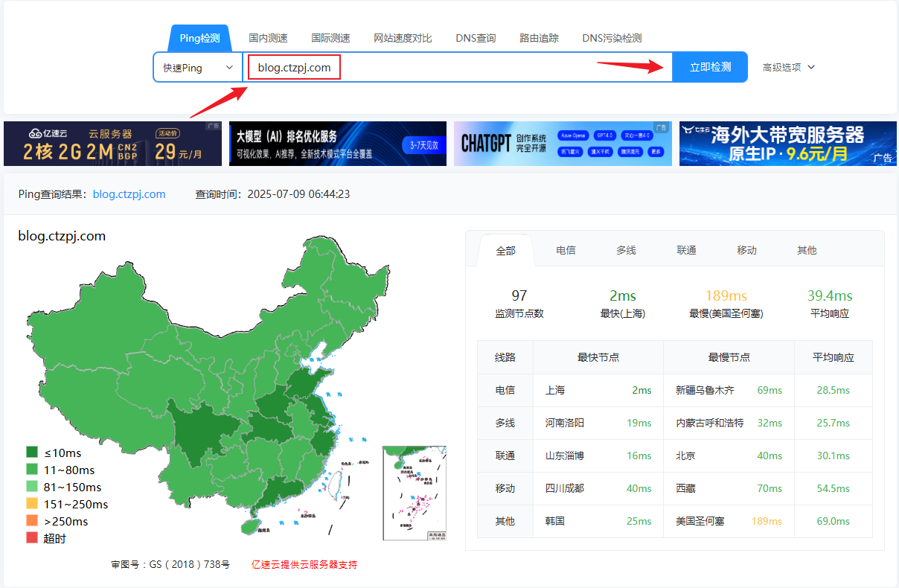Switch to the 国内测速 tab

pyautogui.click(x=268, y=38)
